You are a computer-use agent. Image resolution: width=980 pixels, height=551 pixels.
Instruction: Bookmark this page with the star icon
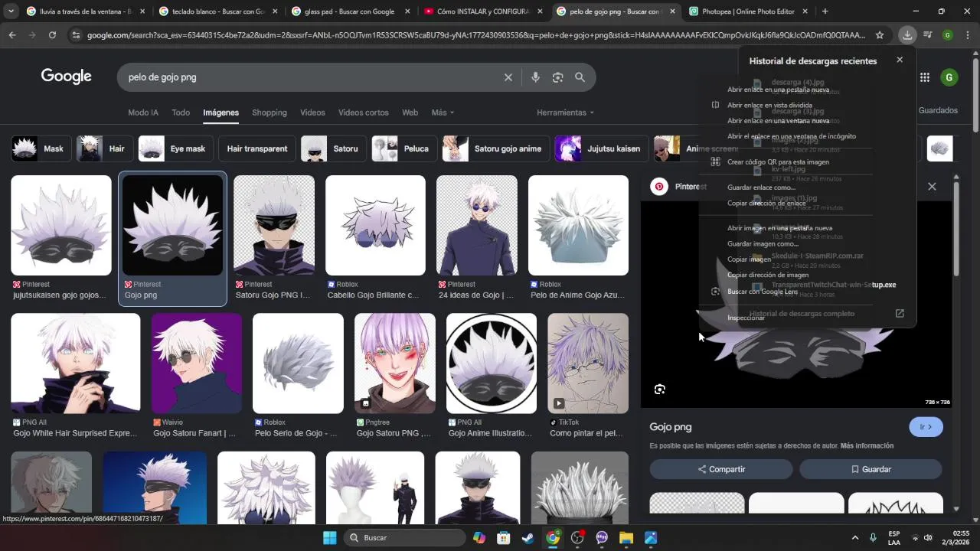[x=880, y=35]
